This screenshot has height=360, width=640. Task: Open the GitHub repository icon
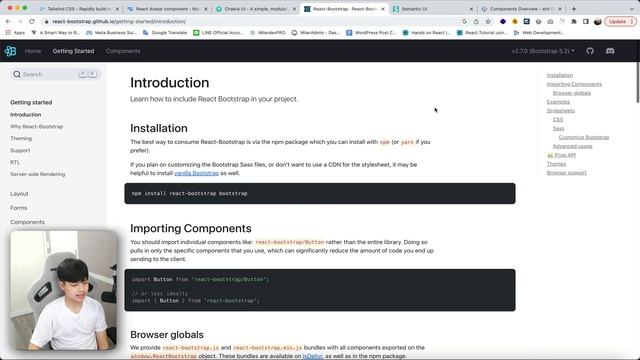(x=590, y=51)
